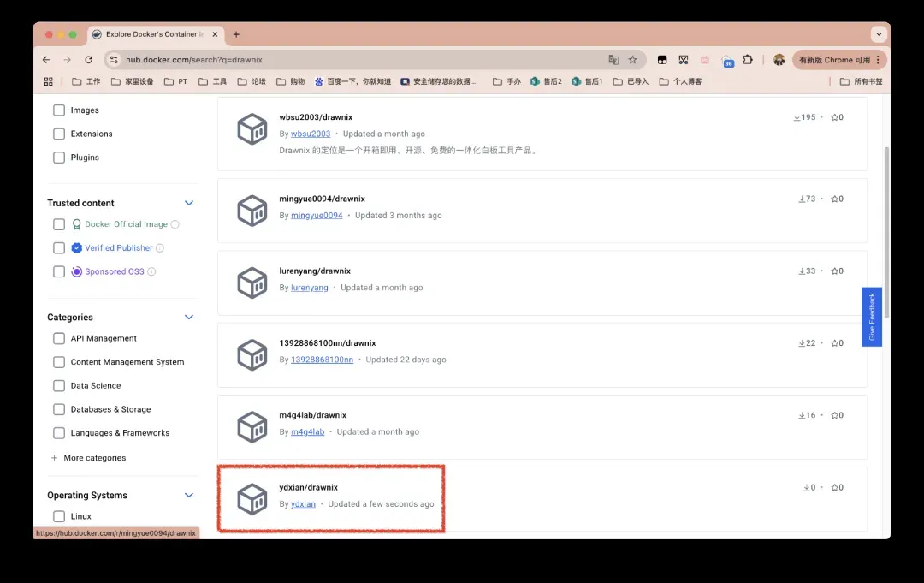Click the translate page icon in address bar

click(x=613, y=60)
